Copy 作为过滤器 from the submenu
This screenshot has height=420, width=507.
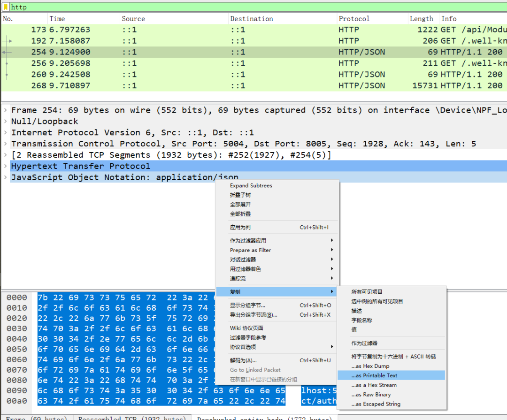point(392,343)
